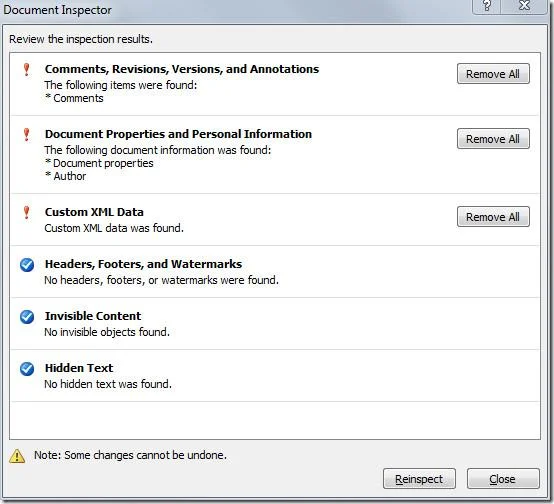The width and height of the screenshot is (554, 504).
Task: Close dialog with title bar X
Action: 524,6
